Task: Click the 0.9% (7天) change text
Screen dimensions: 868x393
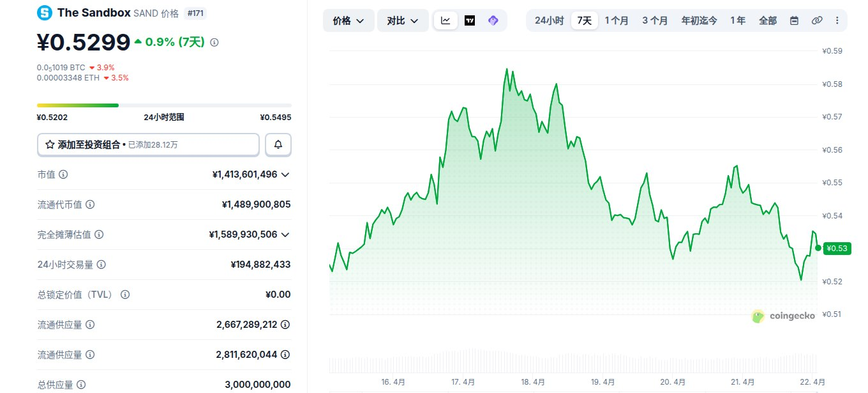Action: 175,42
